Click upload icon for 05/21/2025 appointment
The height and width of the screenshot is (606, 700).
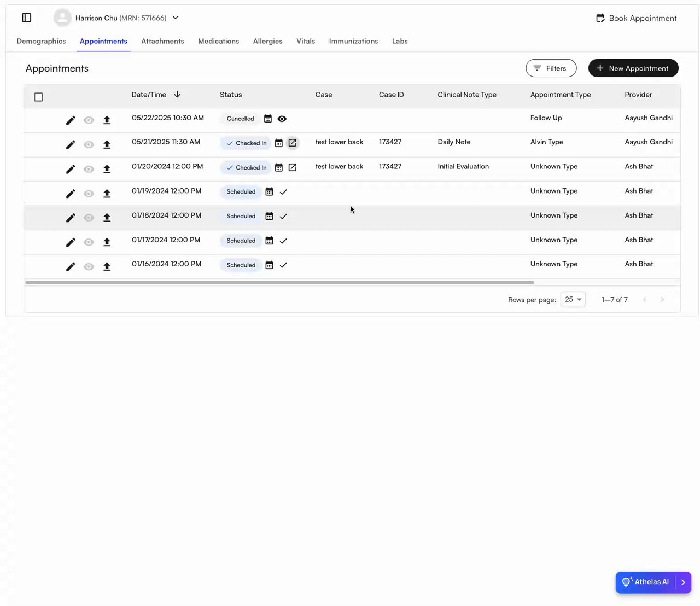pos(107,144)
